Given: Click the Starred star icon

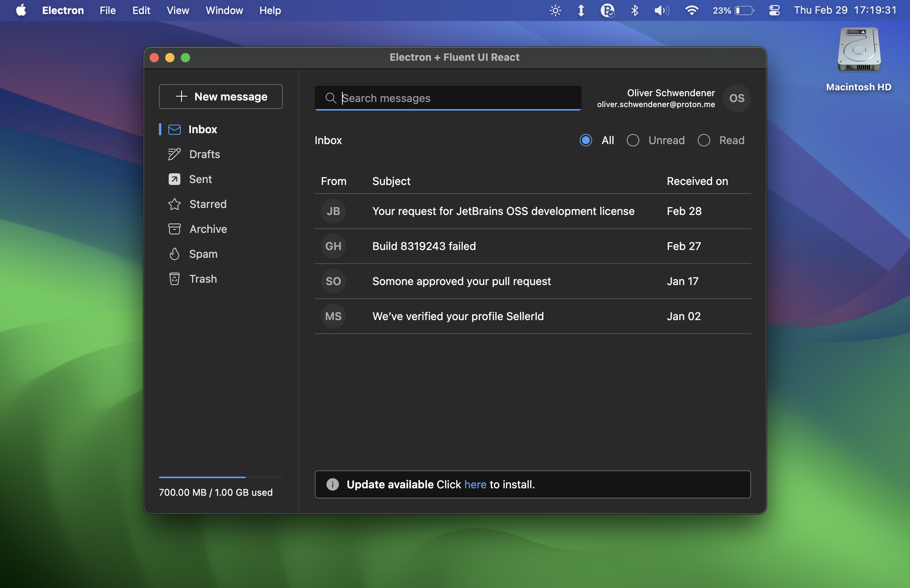Looking at the screenshot, I should point(174,204).
